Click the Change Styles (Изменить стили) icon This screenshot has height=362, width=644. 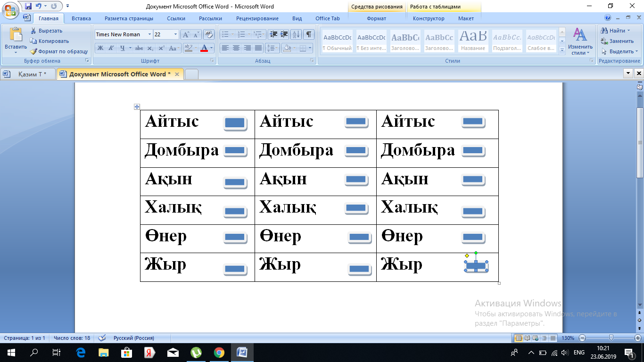tap(580, 35)
